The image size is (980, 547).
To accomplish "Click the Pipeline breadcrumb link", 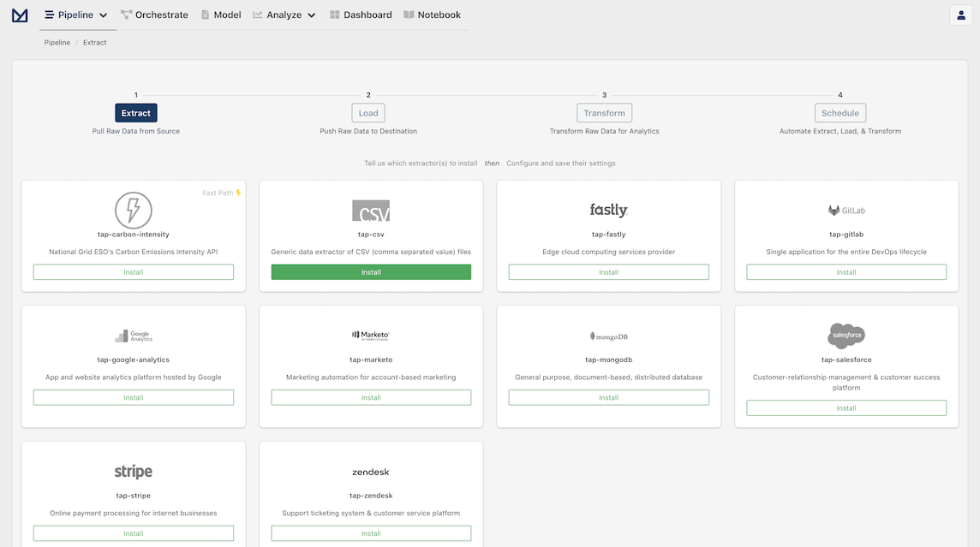I will click(x=57, y=43).
